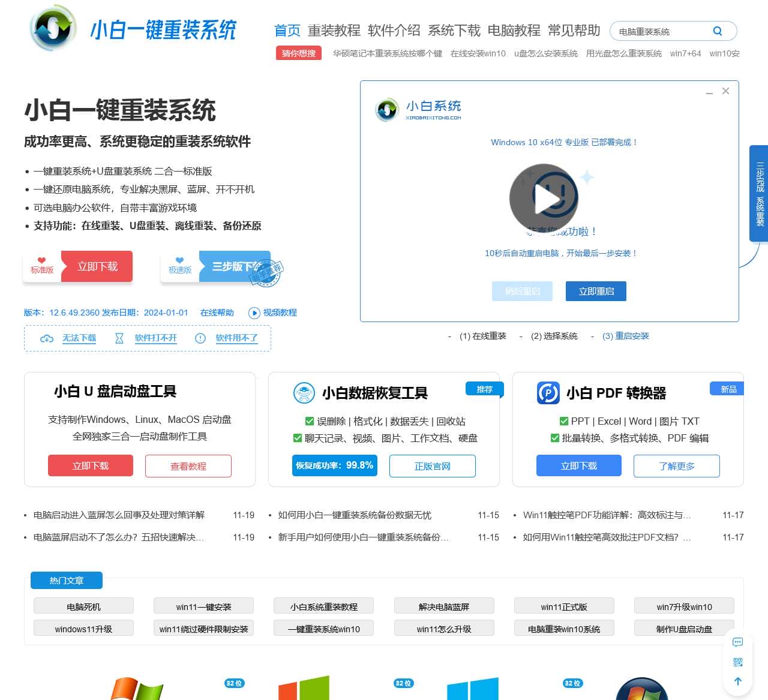Click the win11一键安装 tag
Viewport: 768px width, 700px height.
click(203, 606)
